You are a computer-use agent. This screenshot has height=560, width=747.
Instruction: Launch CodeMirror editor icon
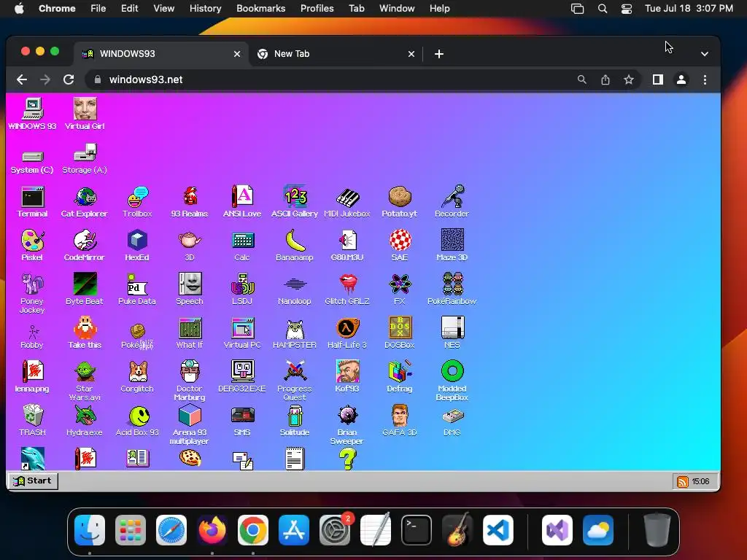pos(85,246)
